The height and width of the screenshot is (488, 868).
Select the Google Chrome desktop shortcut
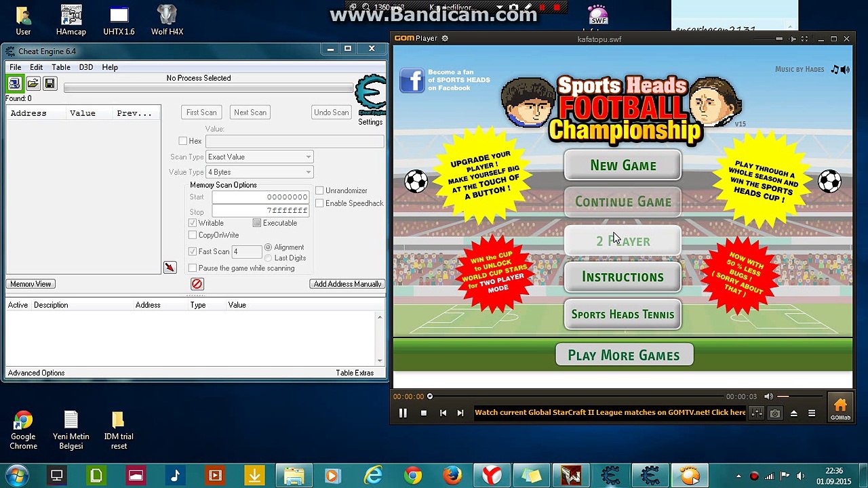23,430
